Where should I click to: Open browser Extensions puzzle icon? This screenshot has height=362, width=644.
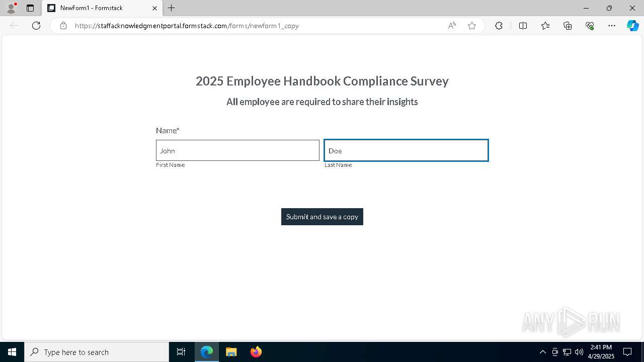click(499, 26)
